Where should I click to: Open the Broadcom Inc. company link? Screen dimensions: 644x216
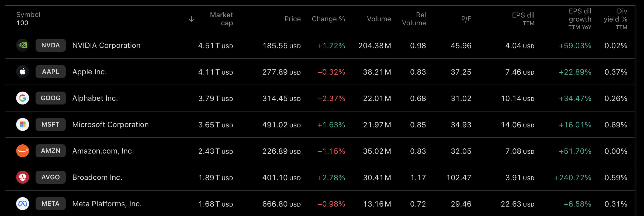[97, 177]
